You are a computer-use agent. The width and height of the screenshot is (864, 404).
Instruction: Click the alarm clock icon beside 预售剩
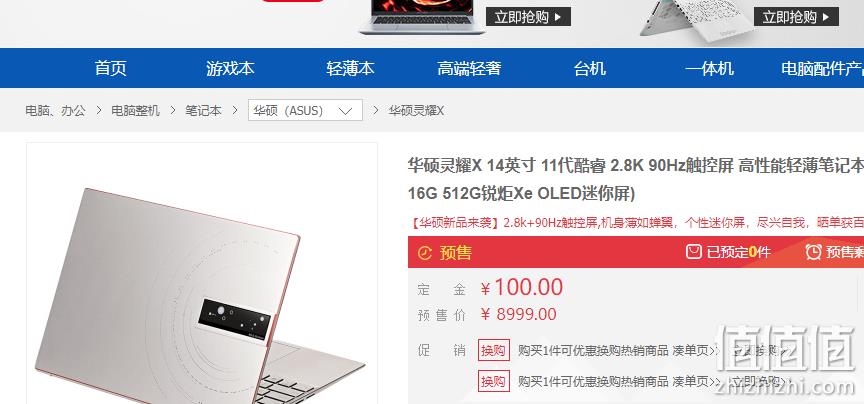pyautogui.click(x=813, y=252)
